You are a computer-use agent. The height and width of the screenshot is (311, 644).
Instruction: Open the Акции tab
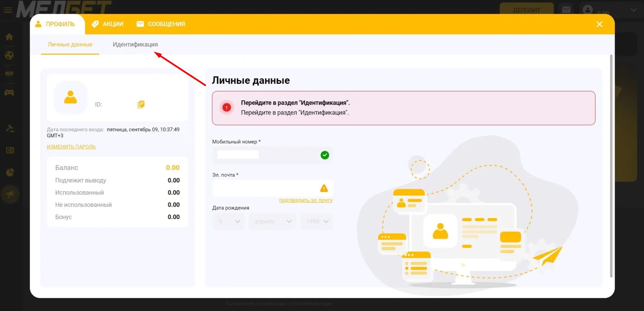coord(108,24)
